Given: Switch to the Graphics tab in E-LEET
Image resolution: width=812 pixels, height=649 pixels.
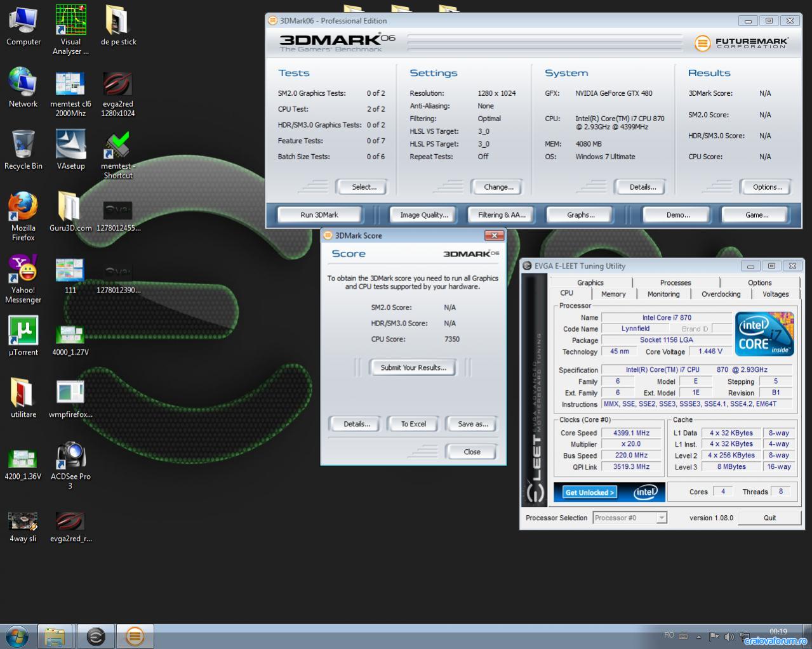Looking at the screenshot, I should tap(590, 282).
